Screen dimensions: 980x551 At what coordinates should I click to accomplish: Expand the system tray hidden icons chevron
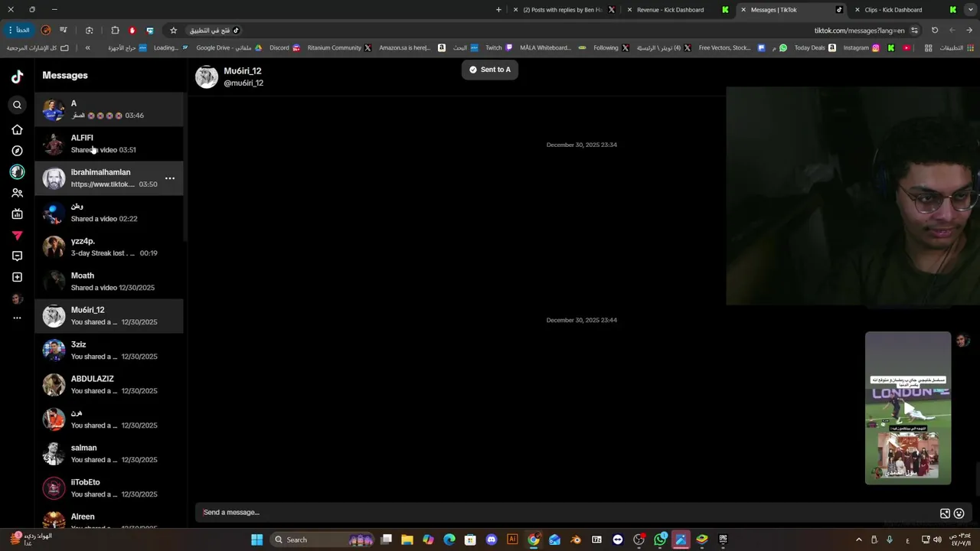point(858,540)
